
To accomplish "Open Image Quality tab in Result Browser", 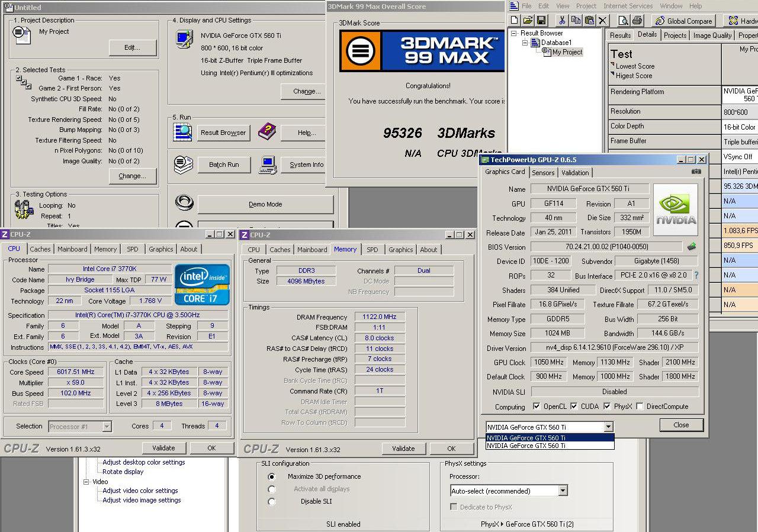I will point(712,36).
